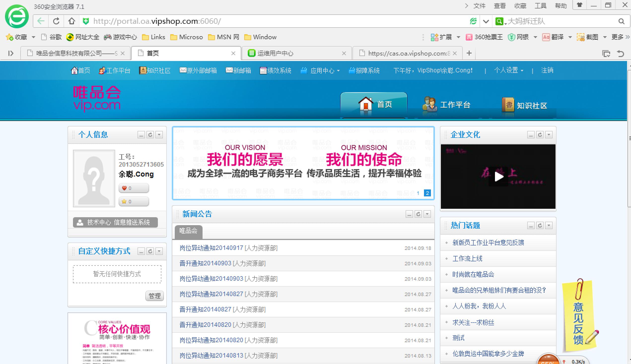Switch to the 运维用户中心 tab
The image size is (631, 364).
(297, 53)
